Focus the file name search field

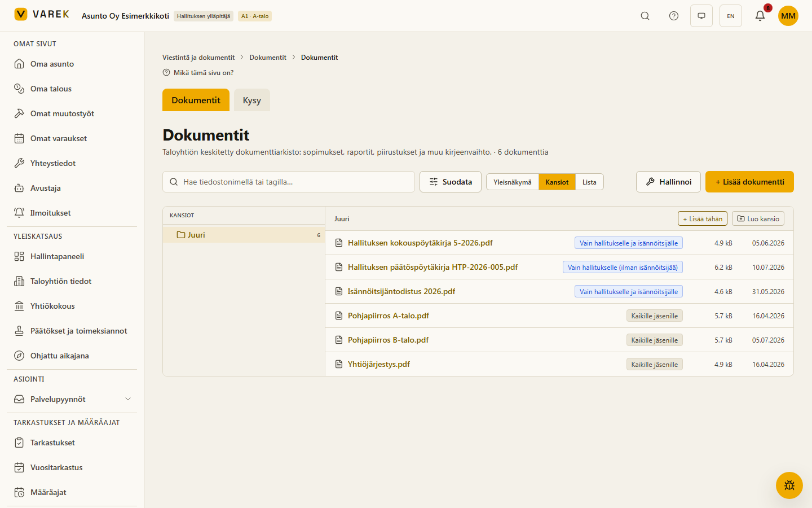289,182
